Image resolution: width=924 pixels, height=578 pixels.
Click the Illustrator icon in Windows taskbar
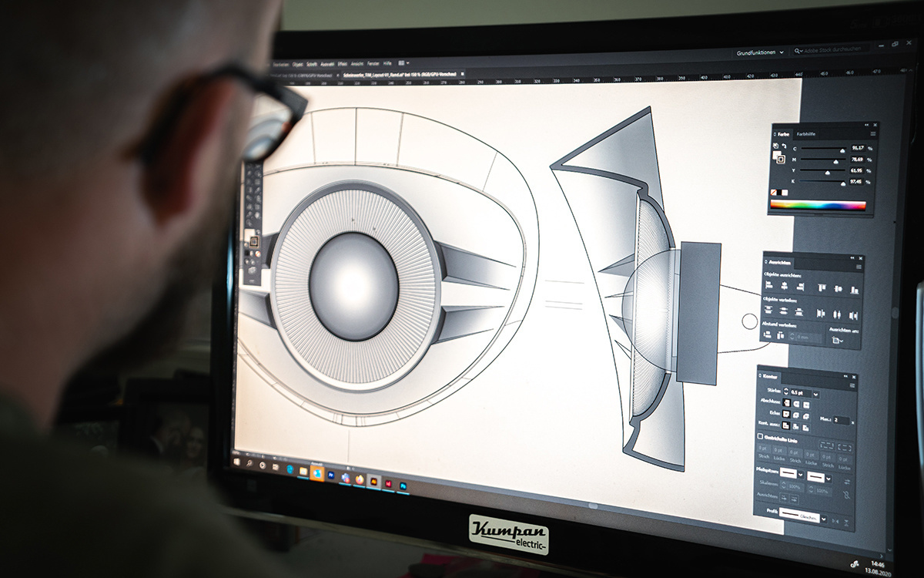pos(373,480)
